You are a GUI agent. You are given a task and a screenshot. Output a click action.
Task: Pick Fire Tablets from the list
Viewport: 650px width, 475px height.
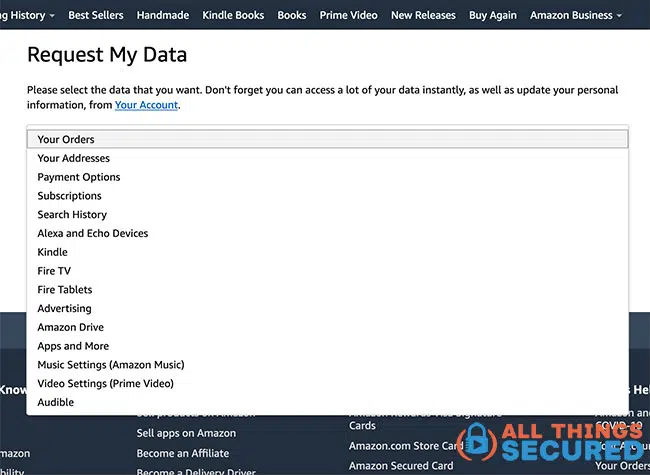tap(64, 290)
